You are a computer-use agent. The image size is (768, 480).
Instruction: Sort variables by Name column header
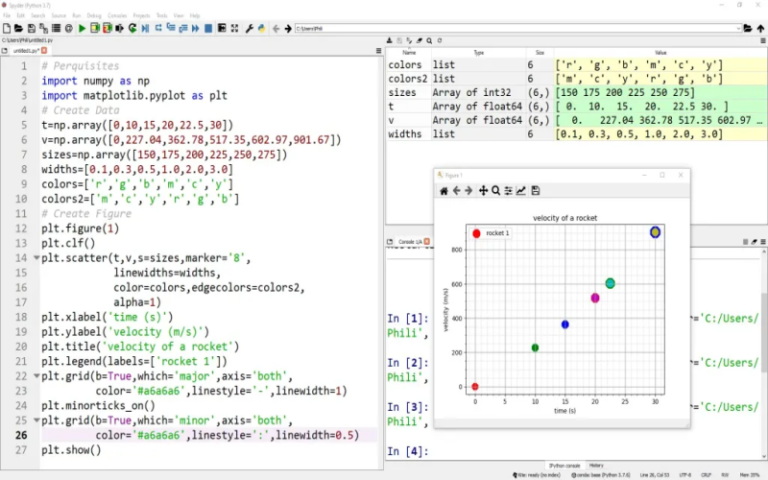tap(408, 52)
